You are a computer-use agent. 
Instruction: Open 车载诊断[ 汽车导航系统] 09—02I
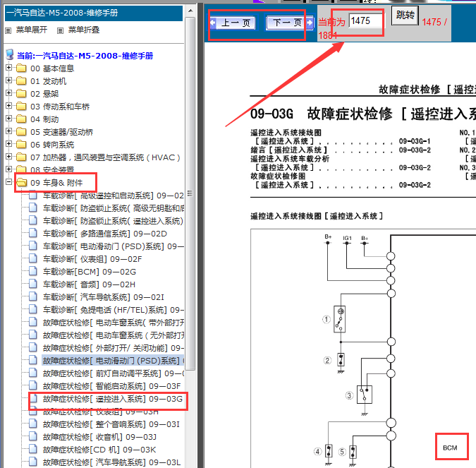coord(103,297)
